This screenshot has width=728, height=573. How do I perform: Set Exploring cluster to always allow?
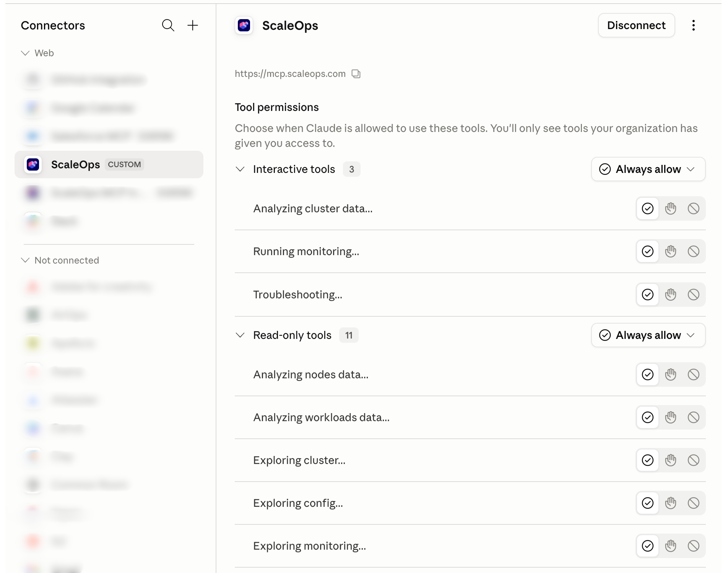tap(647, 460)
